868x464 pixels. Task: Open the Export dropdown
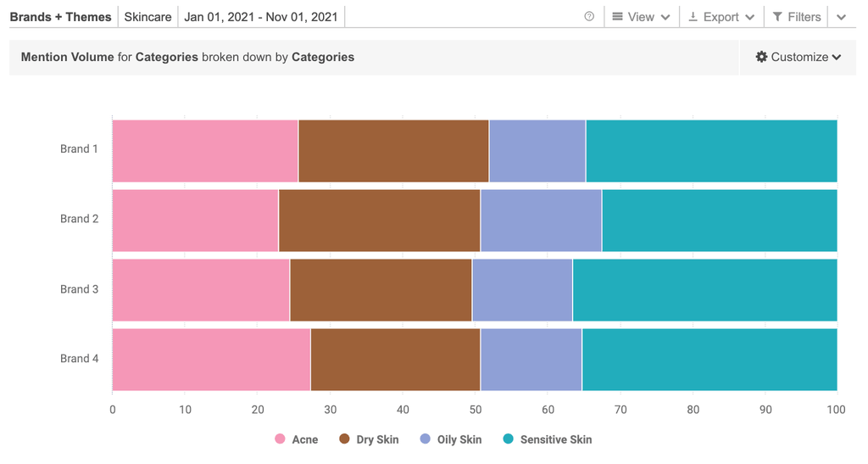721,17
